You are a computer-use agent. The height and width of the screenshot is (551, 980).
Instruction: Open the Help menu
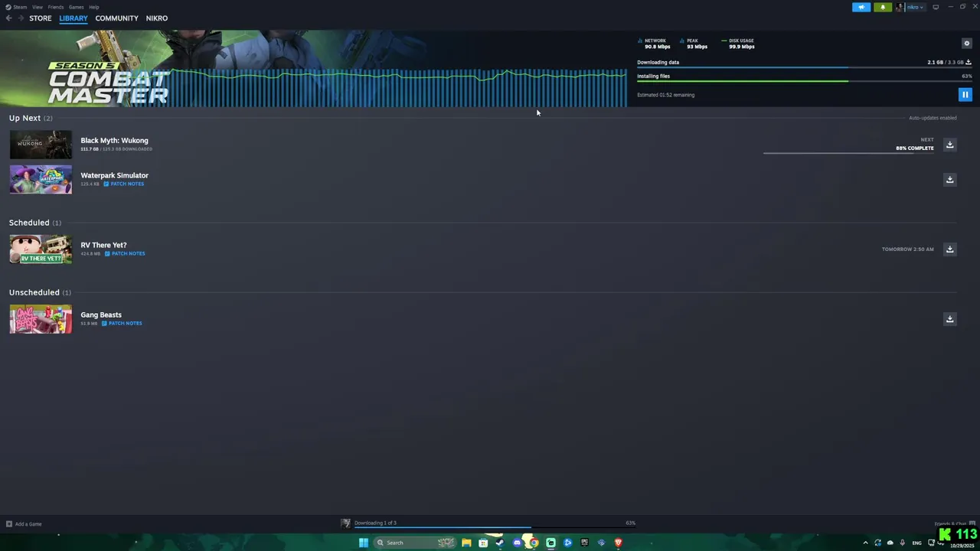(x=93, y=7)
